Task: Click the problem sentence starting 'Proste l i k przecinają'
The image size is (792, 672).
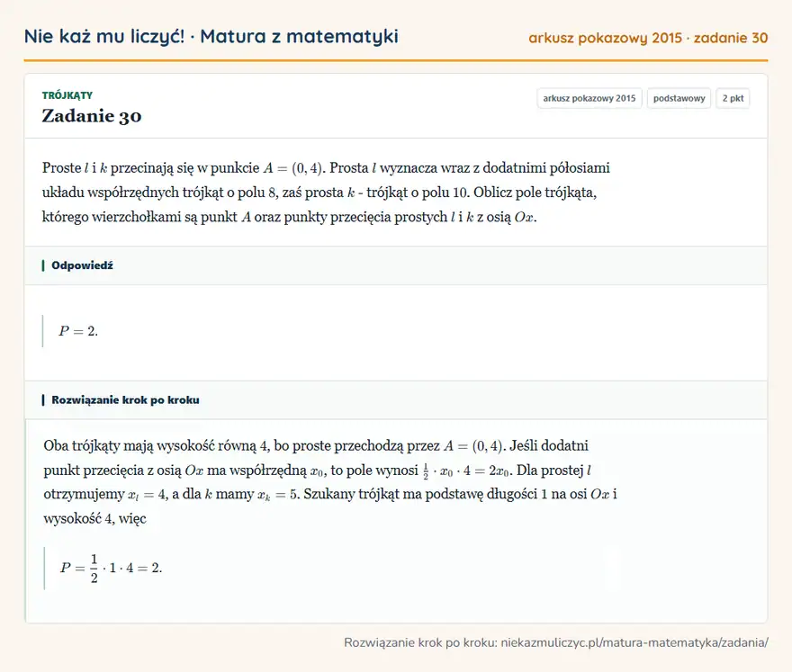Action: pos(326,167)
